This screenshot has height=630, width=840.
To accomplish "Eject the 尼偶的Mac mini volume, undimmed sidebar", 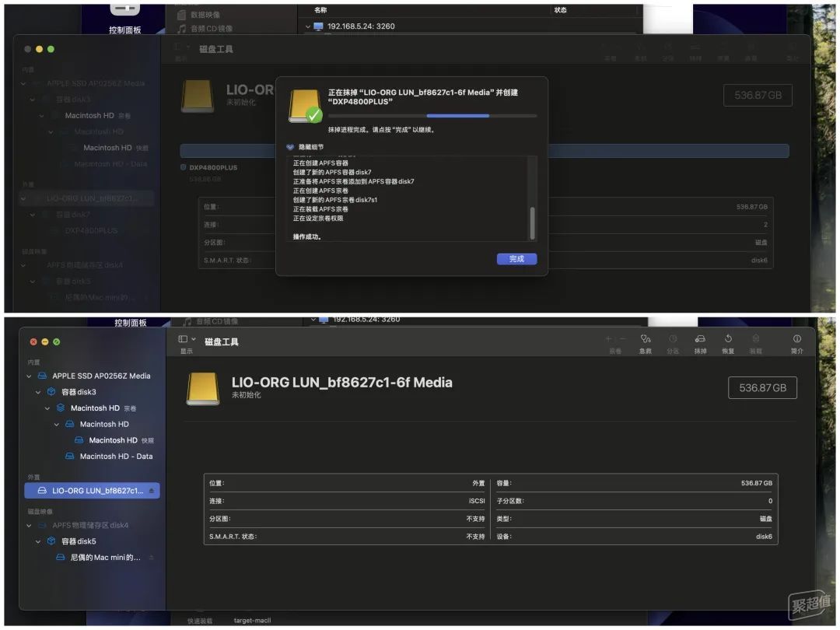I will coord(152,557).
